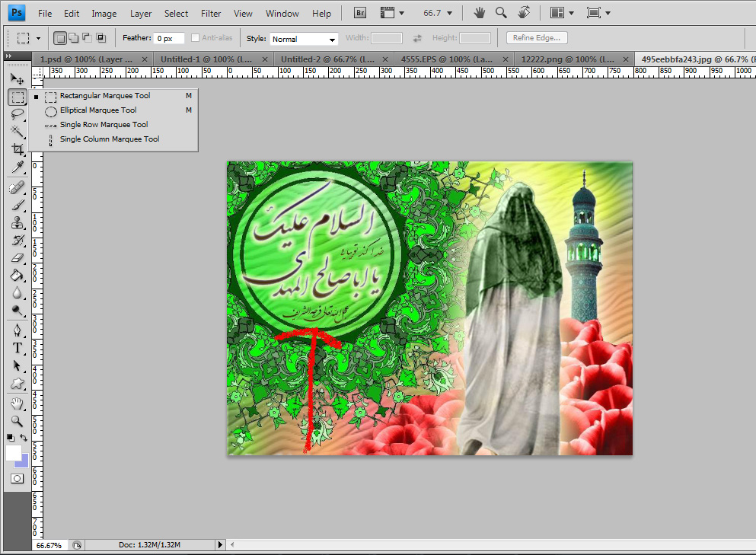Swap the width and height values
The height and width of the screenshot is (555, 756).
(x=417, y=38)
